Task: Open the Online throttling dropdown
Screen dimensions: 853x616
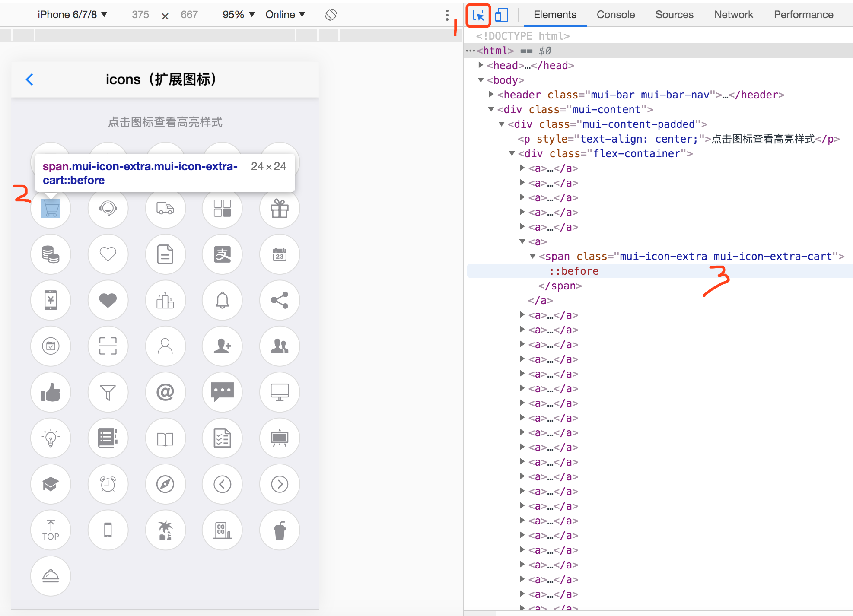Action: 285,15
